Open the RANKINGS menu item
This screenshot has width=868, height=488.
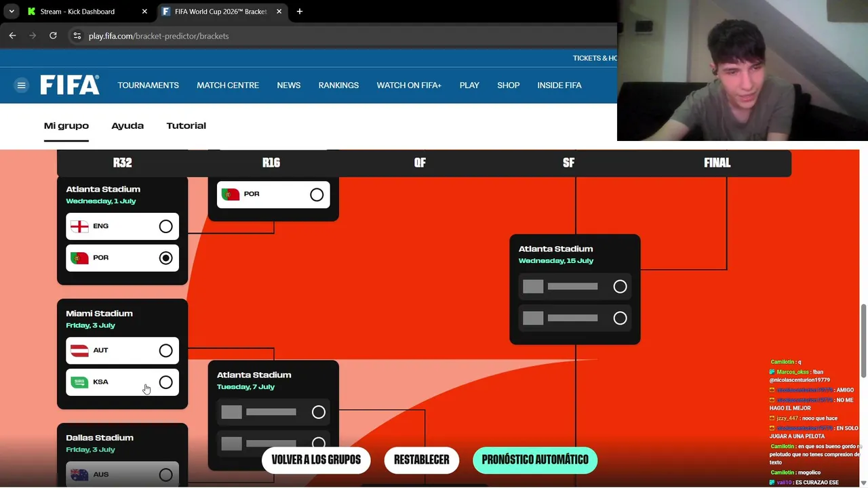point(338,85)
